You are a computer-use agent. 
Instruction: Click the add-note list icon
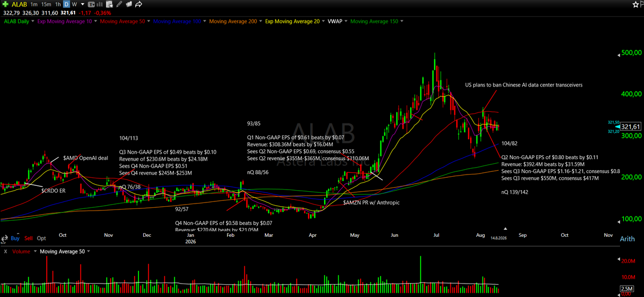[x=109, y=4]
